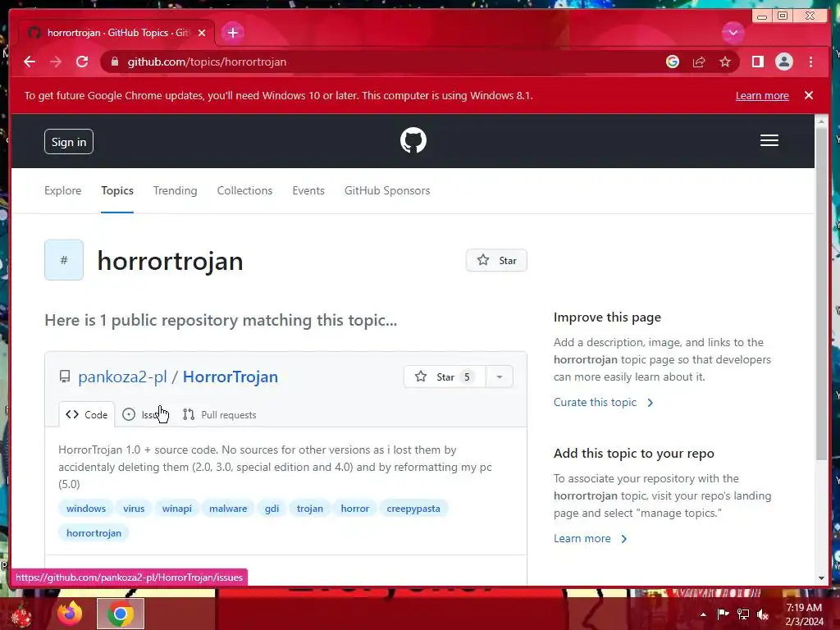840x630 pixels.
Task: Click the repository icon beside pankoza2-pl
Action: pyautogui.click(x=65, y=377)
